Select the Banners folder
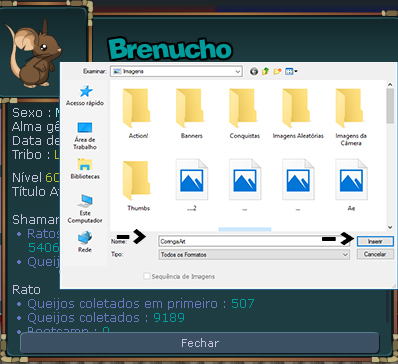 191,113
